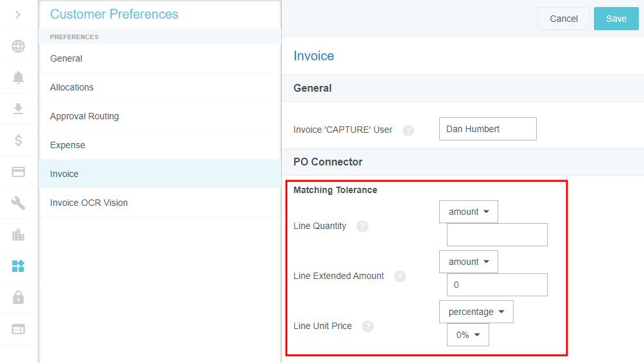Click the Line Quantity tolerance input field
644x363 pixels.
coord(497,235)
